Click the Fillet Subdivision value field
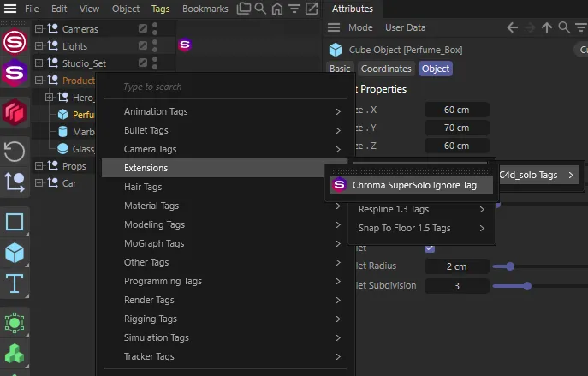 point(457,286)
